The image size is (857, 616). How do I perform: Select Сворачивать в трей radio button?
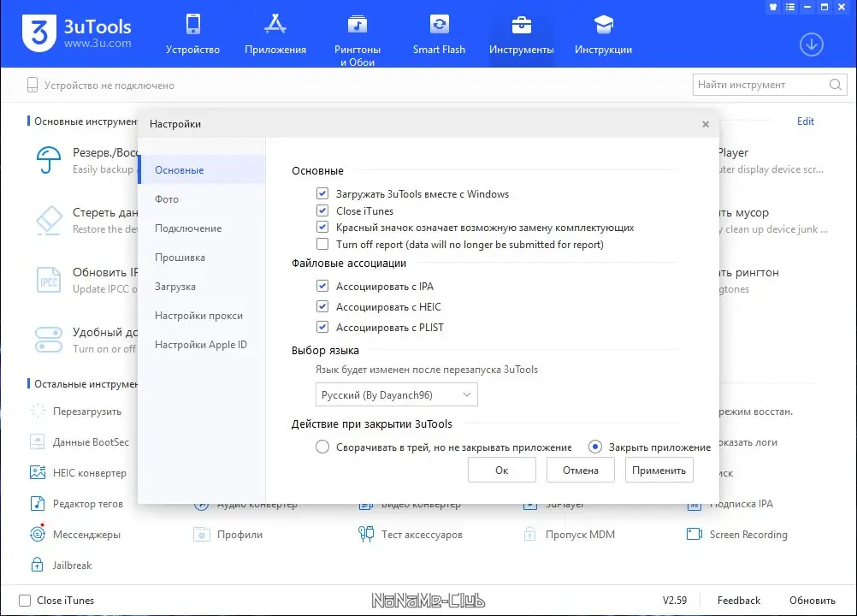pyautogui.click(x=322, y=447)
